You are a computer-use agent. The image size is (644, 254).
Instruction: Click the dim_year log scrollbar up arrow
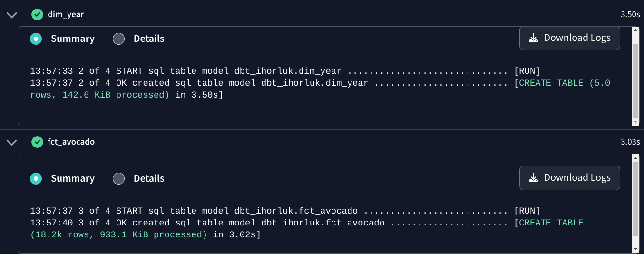pos(635,30)
